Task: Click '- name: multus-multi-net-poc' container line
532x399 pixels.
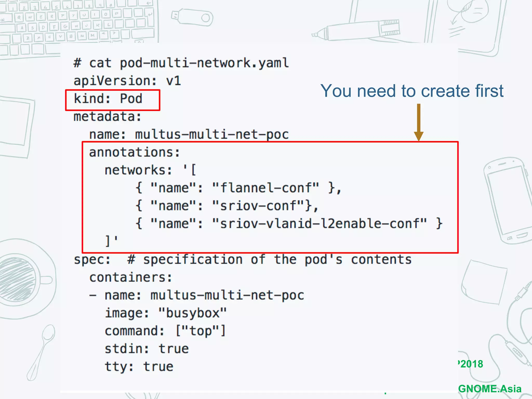Action: 197,295
